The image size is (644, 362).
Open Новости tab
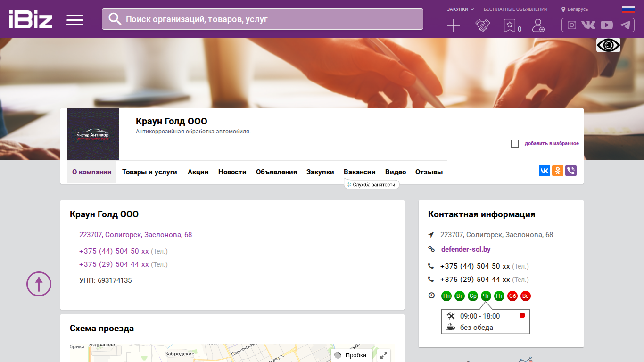point(232,172)
